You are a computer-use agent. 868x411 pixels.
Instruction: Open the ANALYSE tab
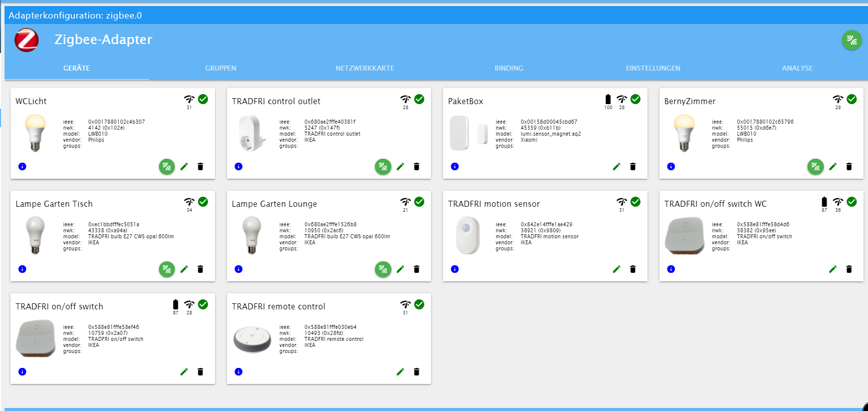[797, 68]
